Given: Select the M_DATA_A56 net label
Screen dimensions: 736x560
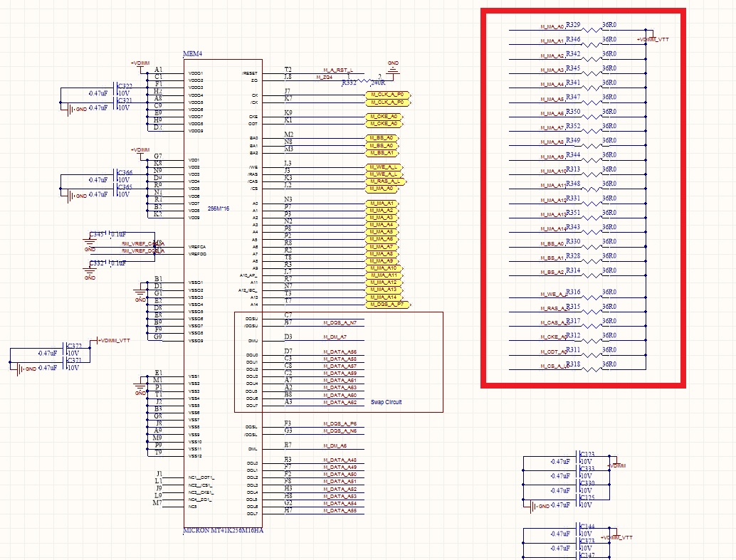Looking at the screenshot, I should click(340, 352).
